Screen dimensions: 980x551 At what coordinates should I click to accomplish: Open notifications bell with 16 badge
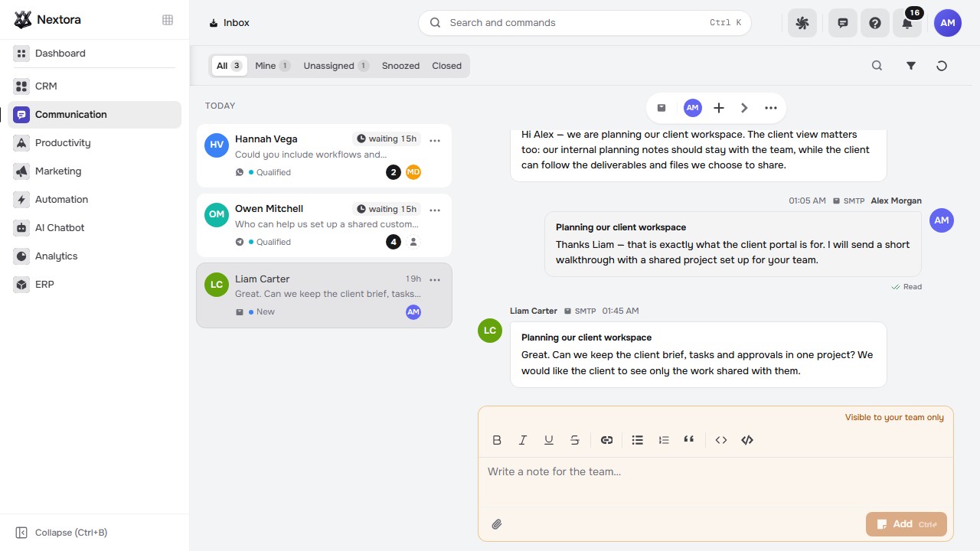click(907, 23)
